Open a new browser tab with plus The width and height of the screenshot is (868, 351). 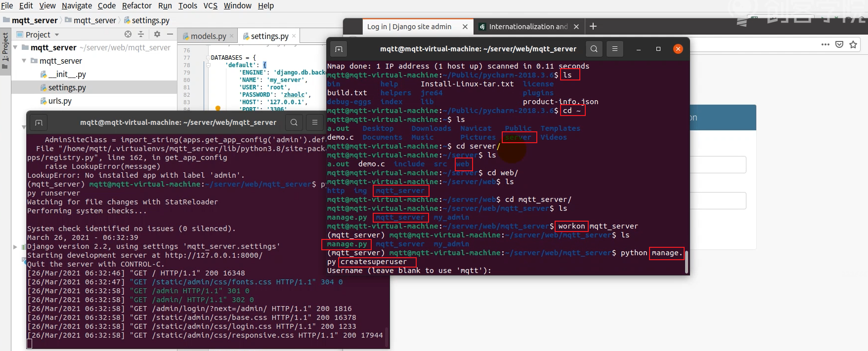tap(593, 26)
